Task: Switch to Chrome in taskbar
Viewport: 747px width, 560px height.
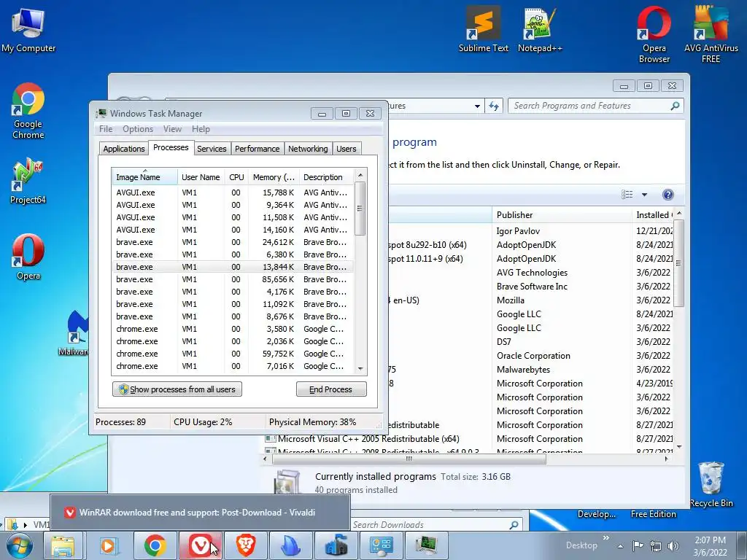Action: click(155, 545)
